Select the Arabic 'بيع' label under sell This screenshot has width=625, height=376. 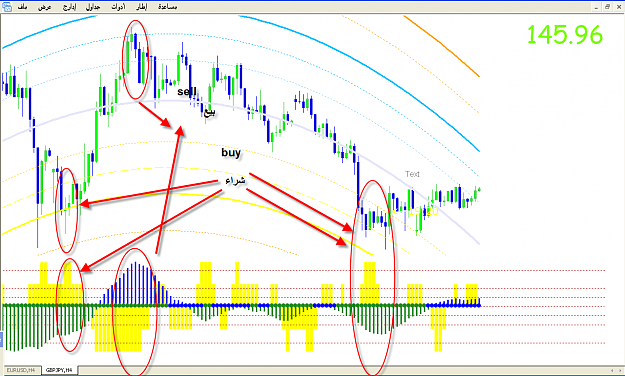click(x=209, y=112)
